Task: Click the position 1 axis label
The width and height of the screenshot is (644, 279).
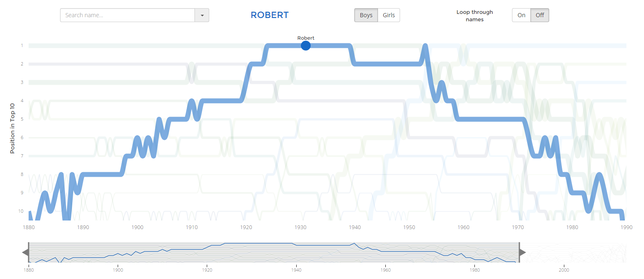Action: tap(22, 46)
